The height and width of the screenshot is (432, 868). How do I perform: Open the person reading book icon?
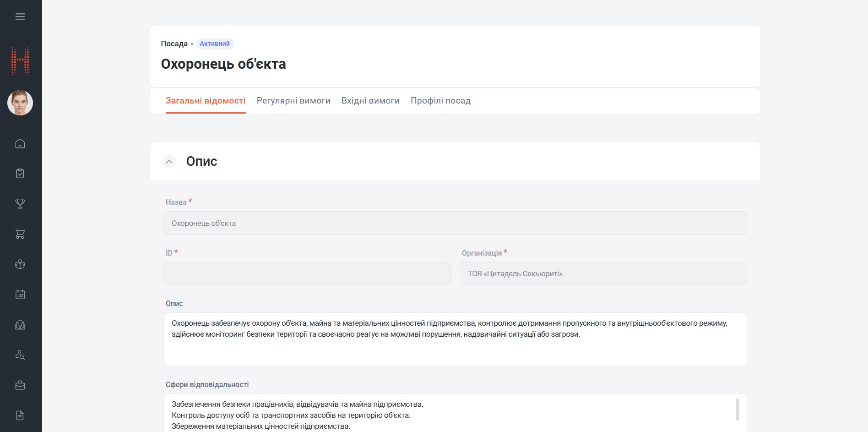[20, 264]
